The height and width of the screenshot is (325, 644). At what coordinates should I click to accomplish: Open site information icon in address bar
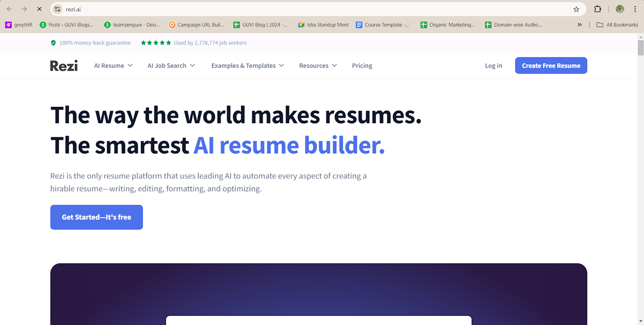coord(58,9)
